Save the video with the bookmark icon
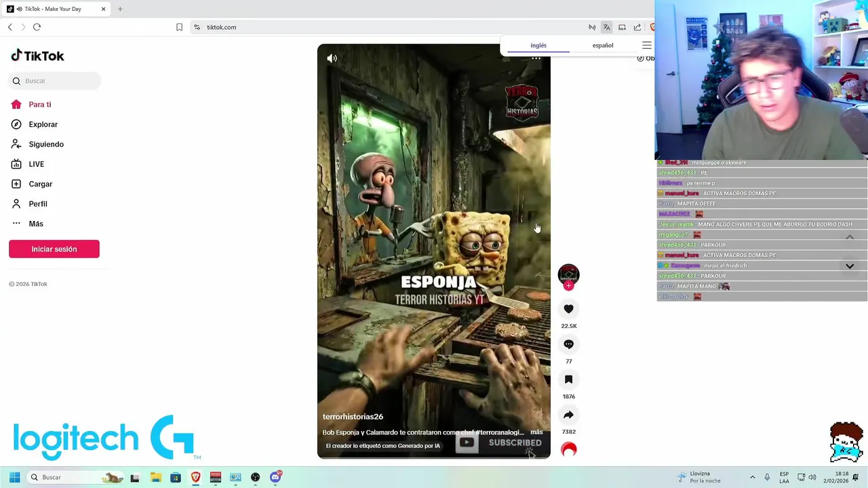The height and width of the screenshot is (488, 868). point(568,380)
